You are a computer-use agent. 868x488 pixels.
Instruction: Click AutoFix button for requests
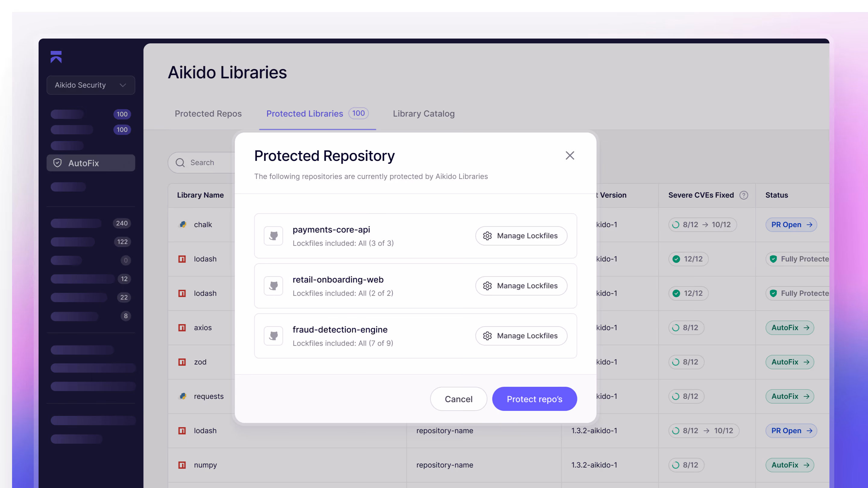click(x=790, y=396)
